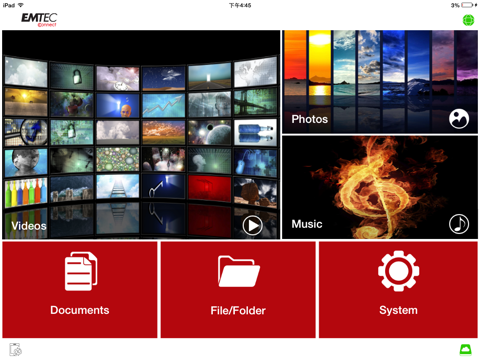Open the System text label
Image resolution: width=480 pixels, height=360 pixels.
click(x=398, y=310)
